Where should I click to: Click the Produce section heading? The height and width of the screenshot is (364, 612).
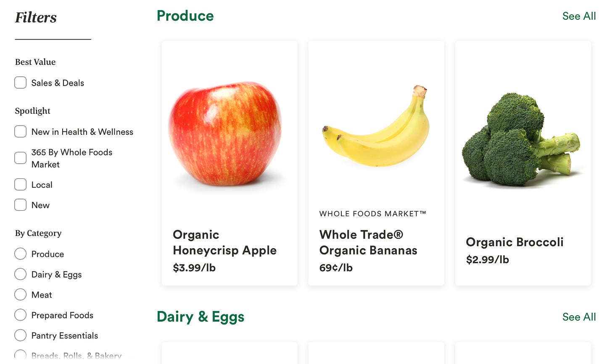(185, 16)
